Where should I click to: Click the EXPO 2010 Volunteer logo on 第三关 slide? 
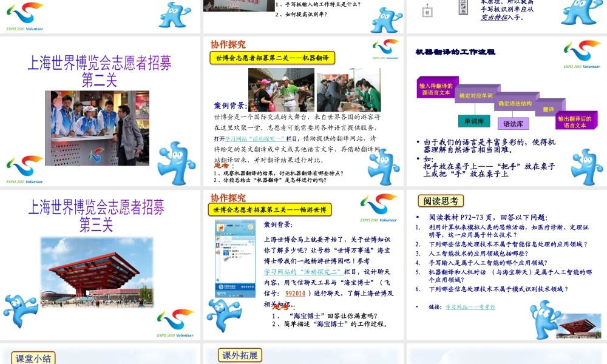coord(175,323)
